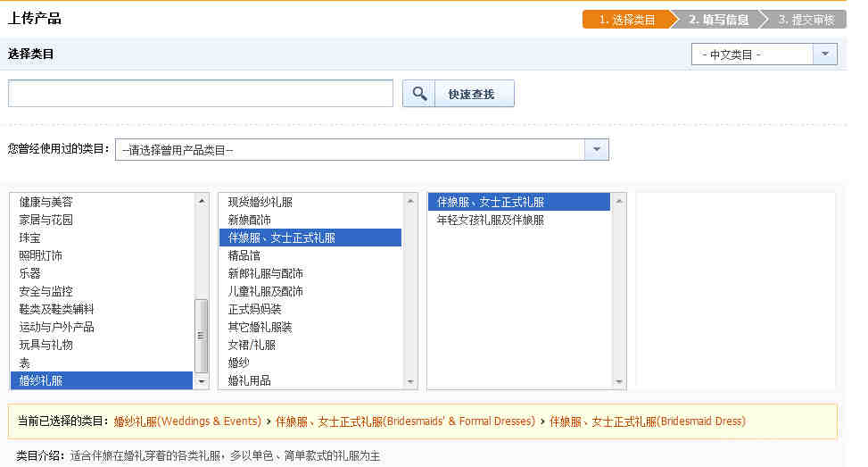
Task: Select 其它婚礼服装 subcategory
Action: click(310, 327)
